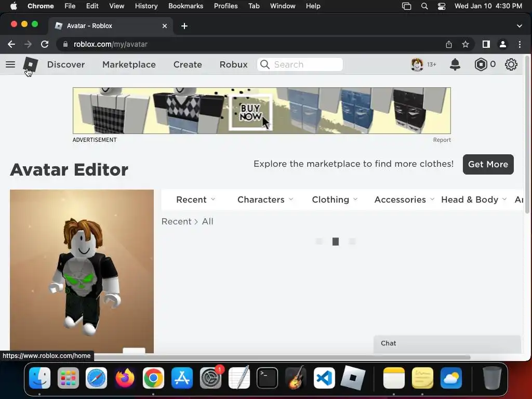532x399 pixels.
Task: Expand the Head & Body dropdown
Action: (474, 199)
